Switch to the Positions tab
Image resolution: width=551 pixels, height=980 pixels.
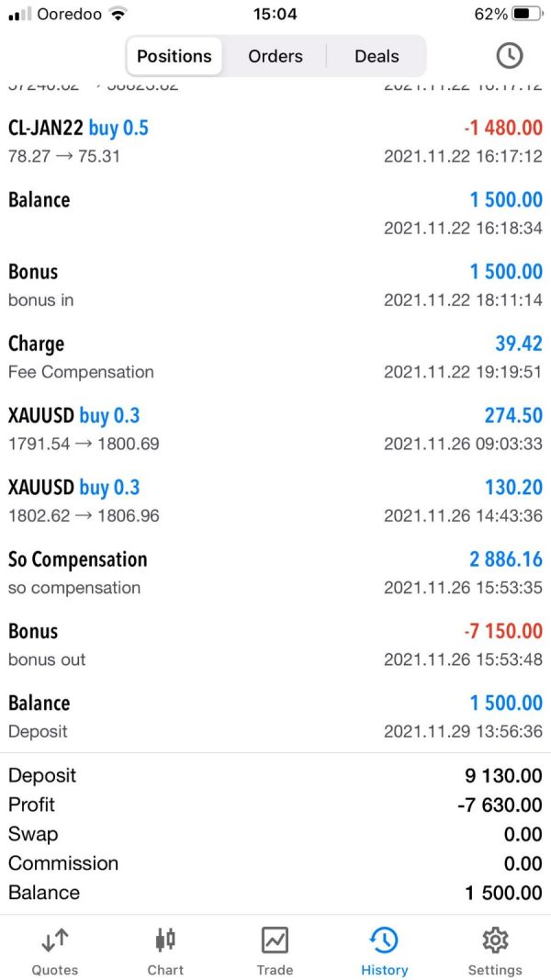point(174,56)
